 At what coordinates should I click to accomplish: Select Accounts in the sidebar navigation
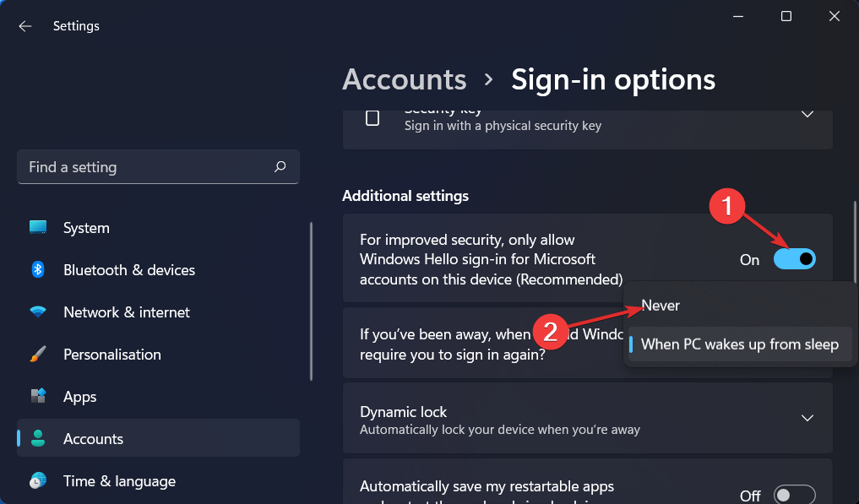pos(93,437)
